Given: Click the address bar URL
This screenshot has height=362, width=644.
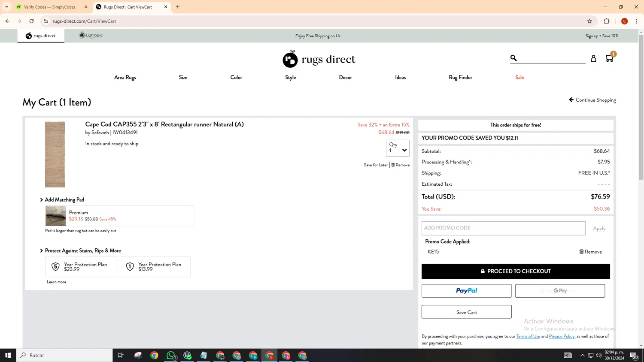Looking at the screenshot, I should tap(84, 21).
